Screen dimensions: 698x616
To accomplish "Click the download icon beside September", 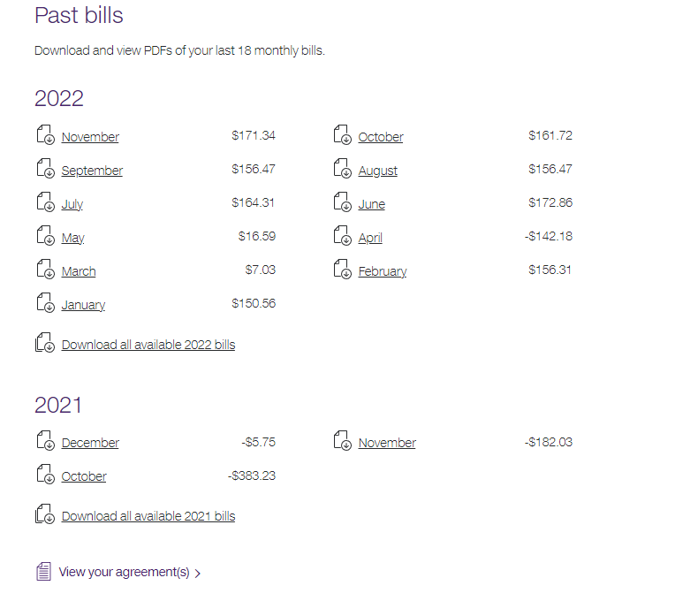I will [45, 170].
